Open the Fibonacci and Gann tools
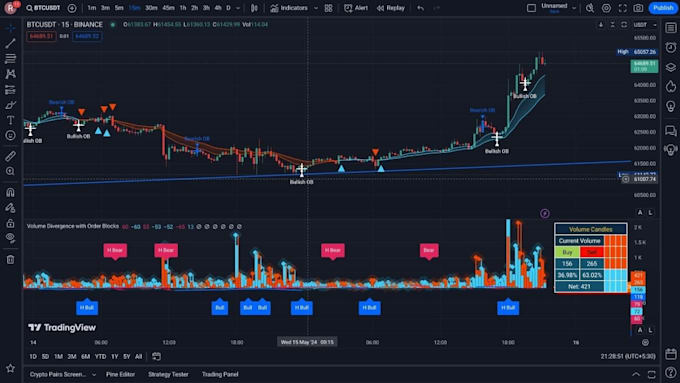 click(10, 59)
